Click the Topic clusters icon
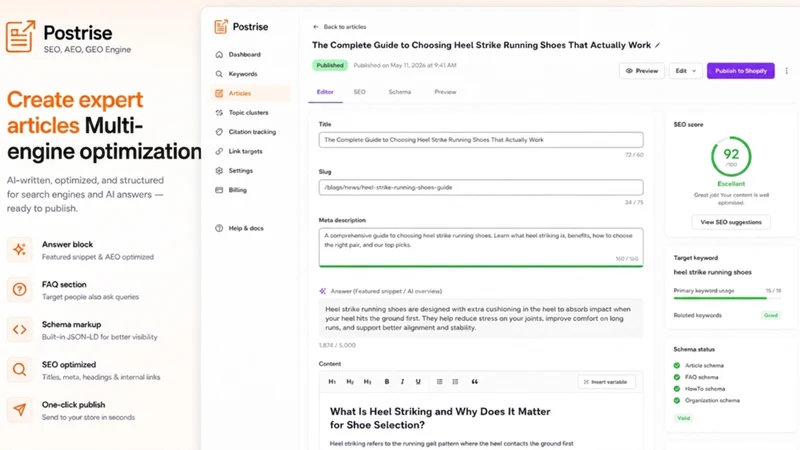The width and height of the screenshot is (800, 450). point(219,113)
